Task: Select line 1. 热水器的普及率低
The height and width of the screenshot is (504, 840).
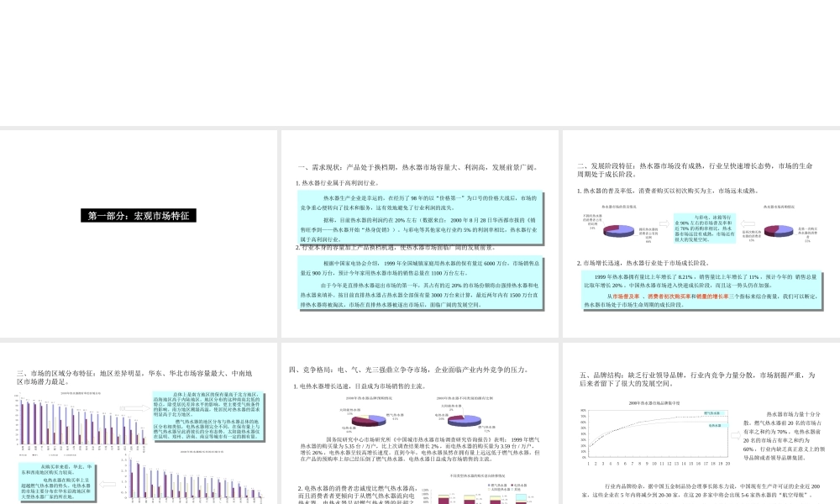Action: point(668,191)
